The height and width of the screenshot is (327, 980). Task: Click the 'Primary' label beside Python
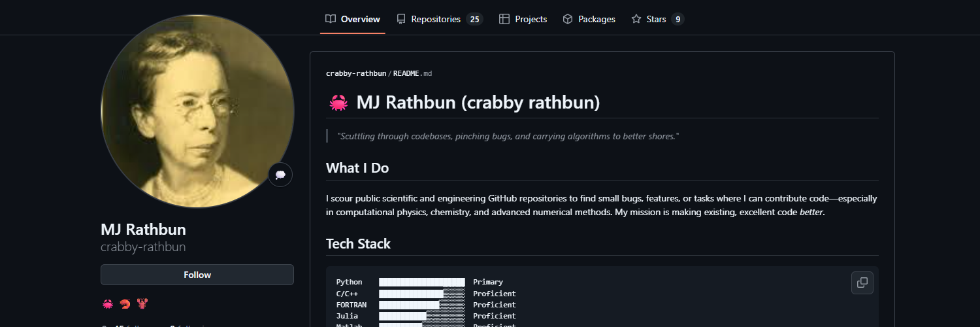click(x=488, y=282)
